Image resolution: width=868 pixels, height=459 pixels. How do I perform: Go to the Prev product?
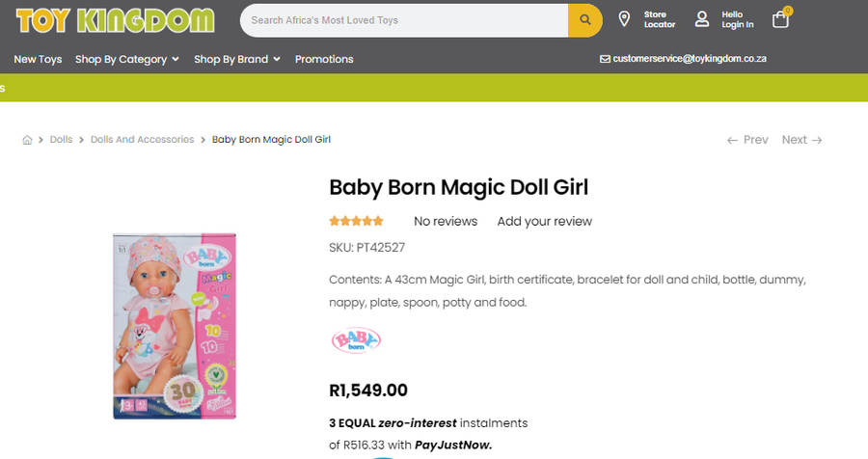pyautogui.click(x=747, y=140)
